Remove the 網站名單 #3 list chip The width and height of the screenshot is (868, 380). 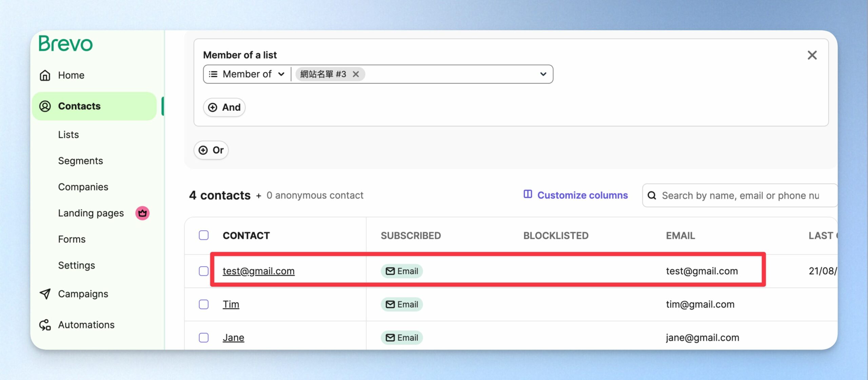(x=356, y=74)
